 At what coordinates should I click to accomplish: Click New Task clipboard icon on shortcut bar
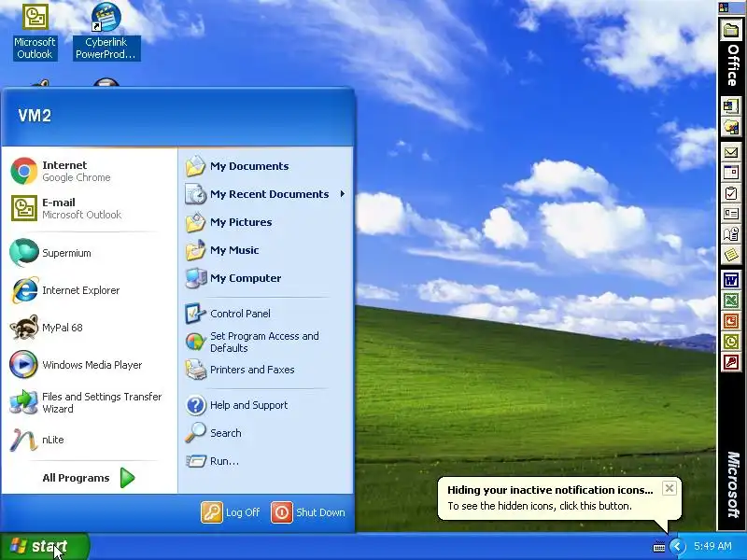coord(731,193)
